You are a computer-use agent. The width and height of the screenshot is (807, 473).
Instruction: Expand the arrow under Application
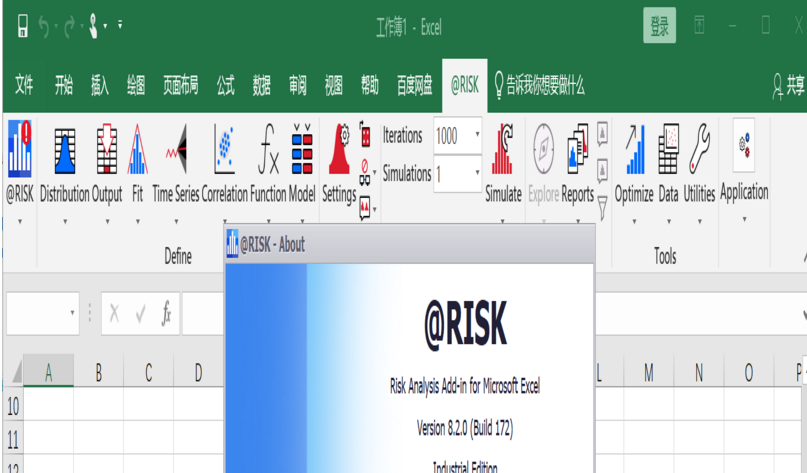[x=744, y=220]
